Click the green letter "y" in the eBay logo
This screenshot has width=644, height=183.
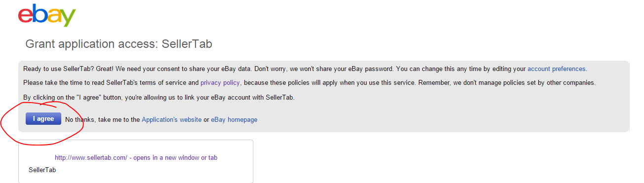(x=68, y=18)
